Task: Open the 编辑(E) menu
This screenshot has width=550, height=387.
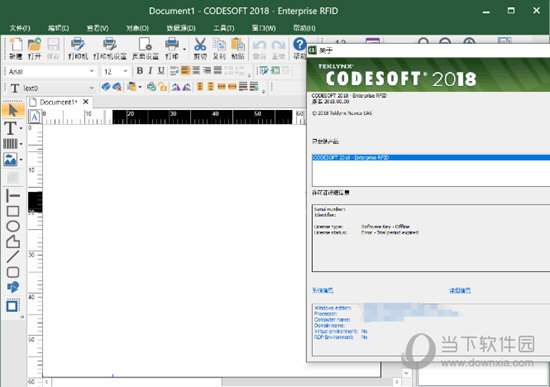Action: click(x=58, y=28)
